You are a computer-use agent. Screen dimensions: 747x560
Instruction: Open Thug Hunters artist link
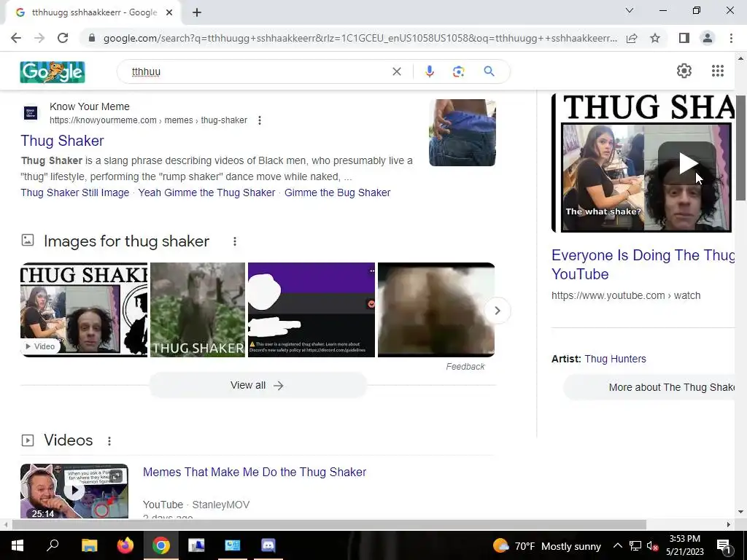[615, 359]
